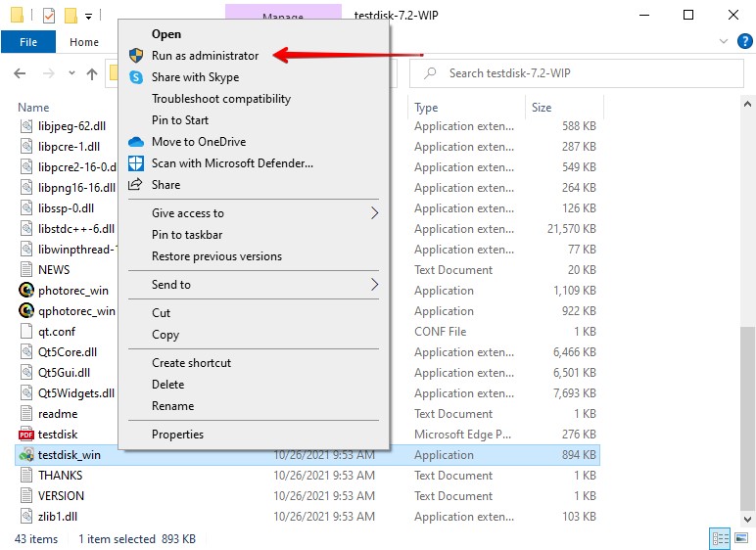This screenshot has height=550, width=756.
Task: Click the testdisk_win application icon
Action: (x=26, y=454)
